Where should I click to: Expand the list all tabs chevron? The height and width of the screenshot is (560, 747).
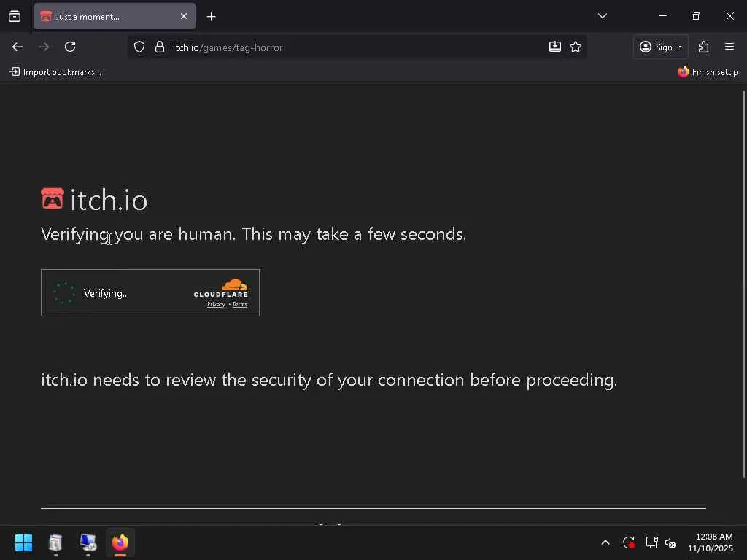tap(602, 16)
